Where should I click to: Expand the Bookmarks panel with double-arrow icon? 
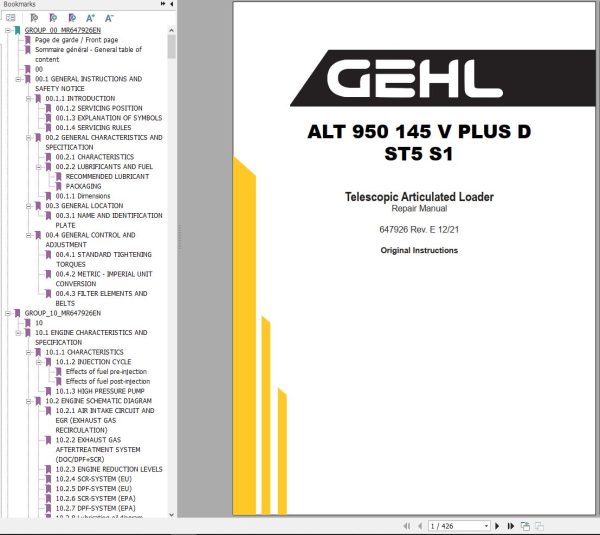click(x=163, y=4)
